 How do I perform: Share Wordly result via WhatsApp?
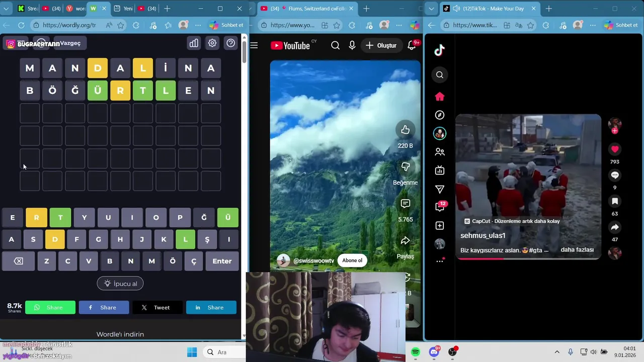click(50, 307)
